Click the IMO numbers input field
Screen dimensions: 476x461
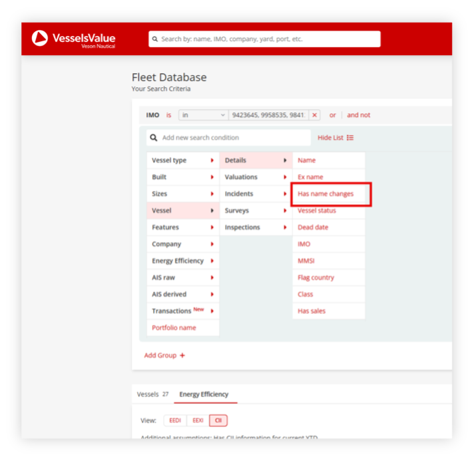click(x=268, y=115)
